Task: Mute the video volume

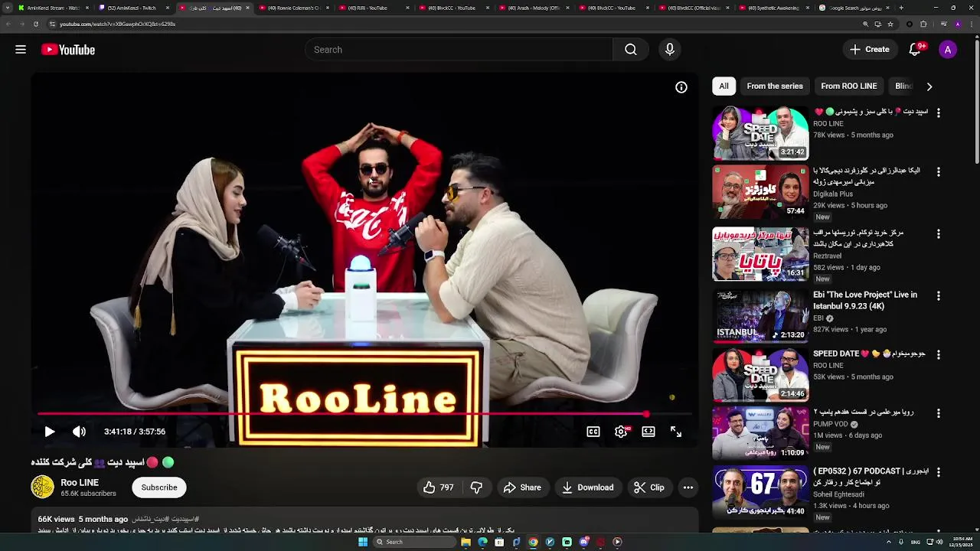Action: 79,432
